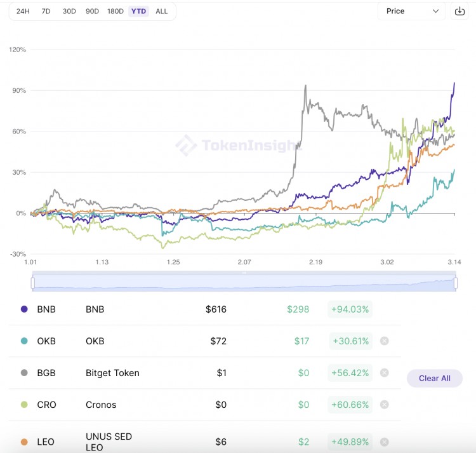Select the 24H time range
This screenshot has width=476, height=453.
23,11
